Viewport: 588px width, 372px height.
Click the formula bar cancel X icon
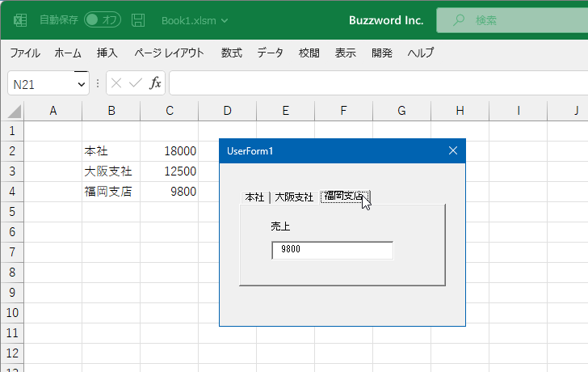click(x=116, y=83)
